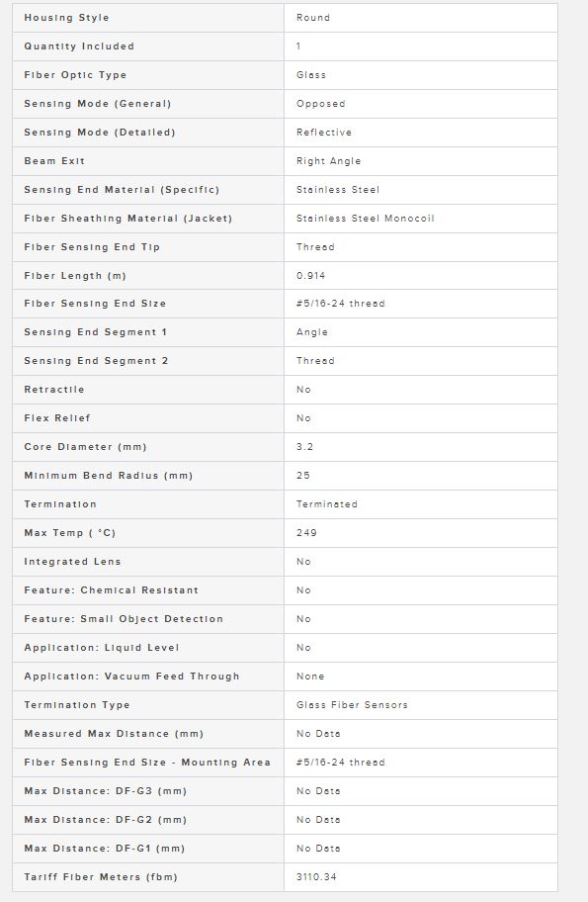Select the Tariff Fiber Meters value 3110.34
The image size is (588, 902).
(x=316, y=877)
